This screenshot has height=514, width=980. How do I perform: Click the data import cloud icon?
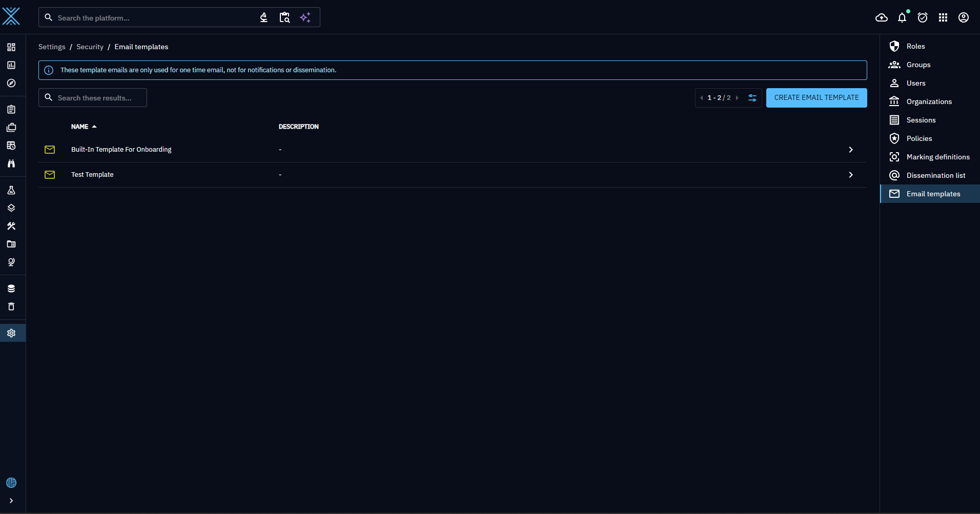click(x=881, y=18)
